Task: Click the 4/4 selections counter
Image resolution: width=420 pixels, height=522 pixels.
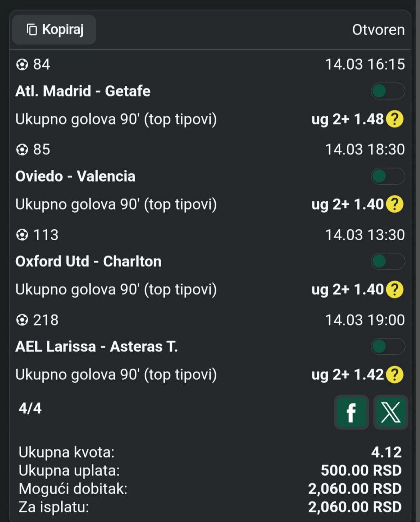Action: pos(30,408)
